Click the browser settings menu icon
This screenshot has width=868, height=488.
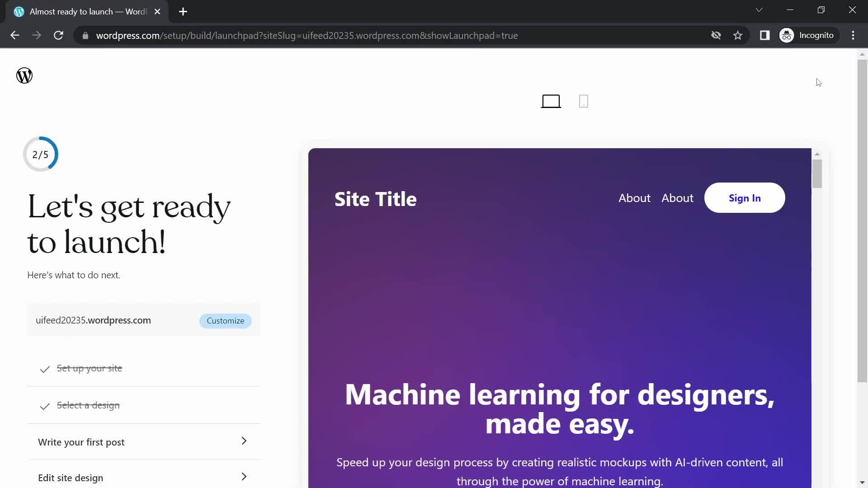click(x=855, y=35)
